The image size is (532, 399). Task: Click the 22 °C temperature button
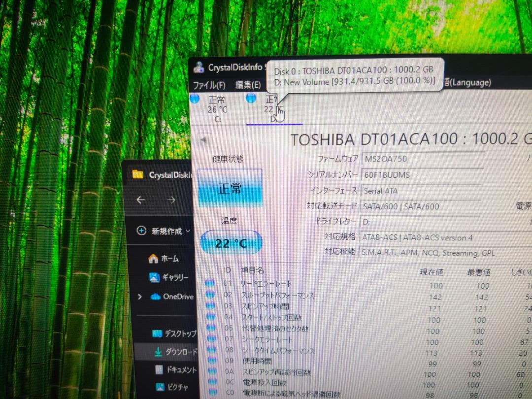pos(231,242)
